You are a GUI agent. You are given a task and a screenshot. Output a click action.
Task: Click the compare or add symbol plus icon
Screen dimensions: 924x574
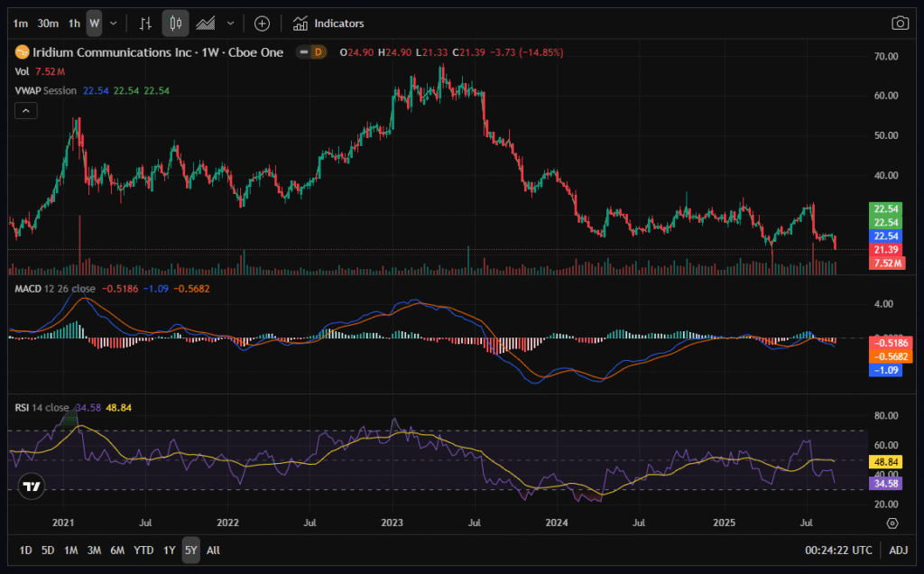262,23
